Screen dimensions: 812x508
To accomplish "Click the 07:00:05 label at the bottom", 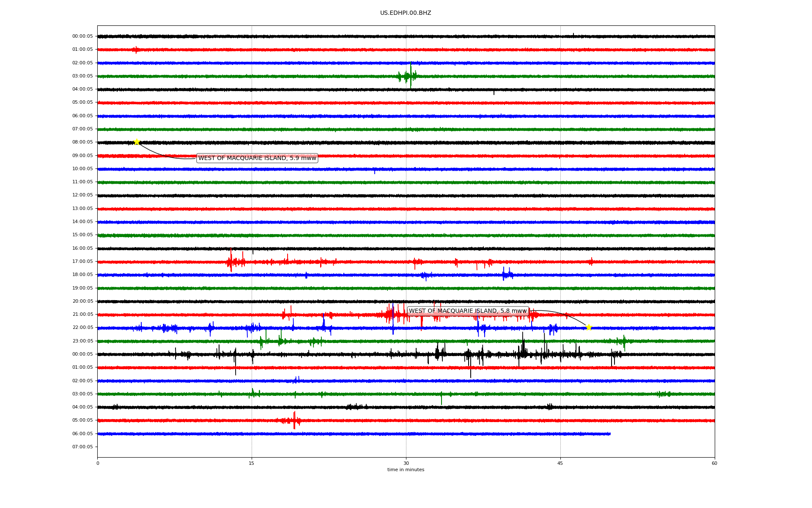I will coord(82,447).
